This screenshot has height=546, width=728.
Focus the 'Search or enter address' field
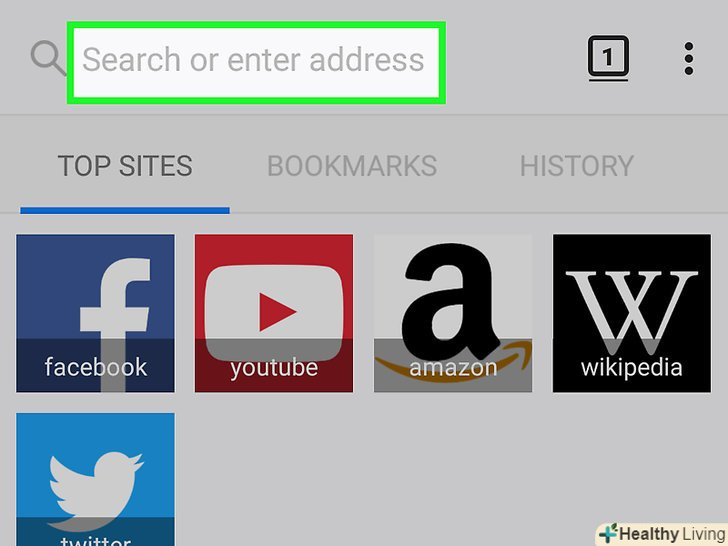pos(256,62)
